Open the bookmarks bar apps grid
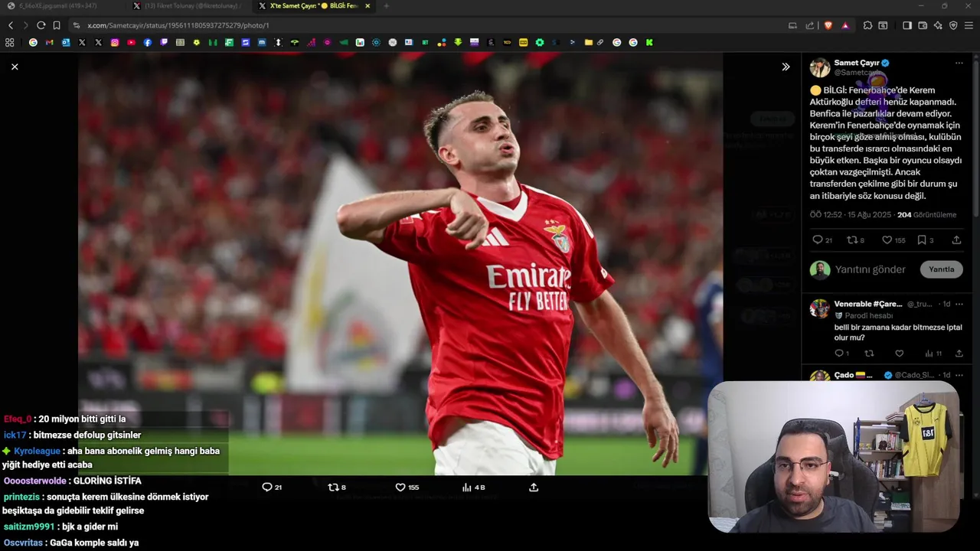The height and width of the screenshot is (551, 980). click(10, 43)
